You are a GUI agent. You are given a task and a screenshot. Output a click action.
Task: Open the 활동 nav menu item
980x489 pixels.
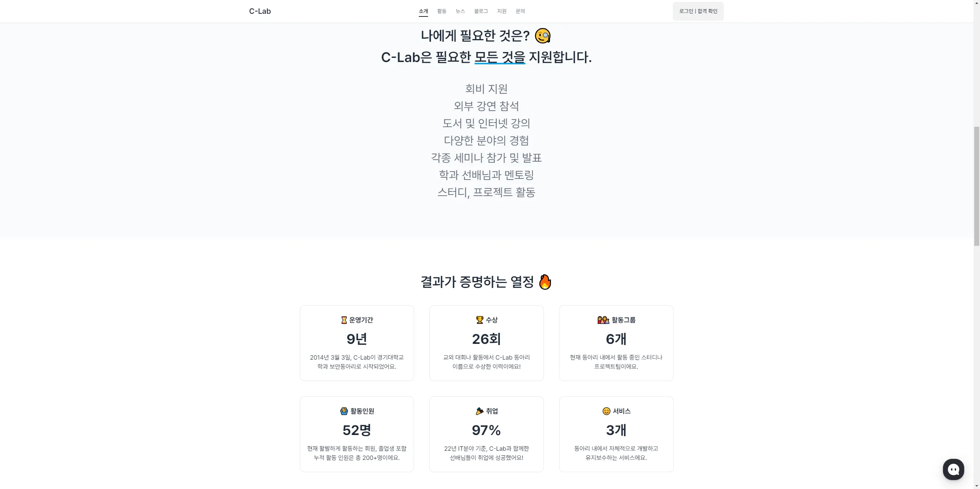click(x=441, y=11)
